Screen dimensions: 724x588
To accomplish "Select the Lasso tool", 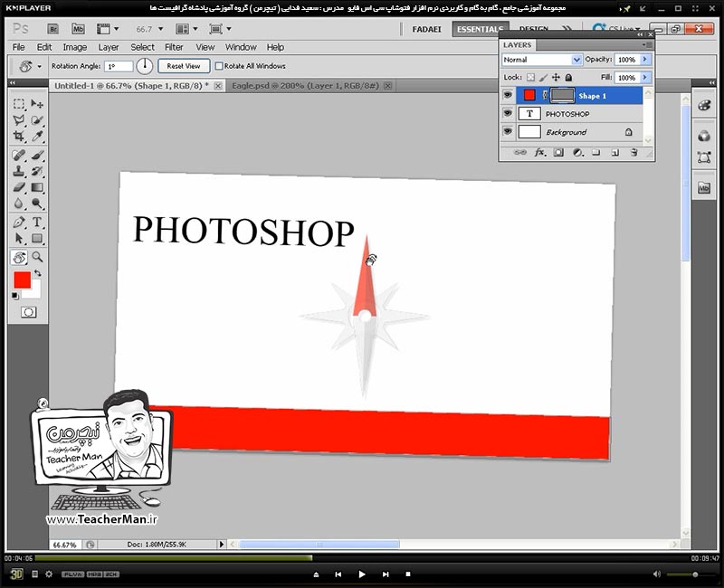I will (x=18, y=120).
